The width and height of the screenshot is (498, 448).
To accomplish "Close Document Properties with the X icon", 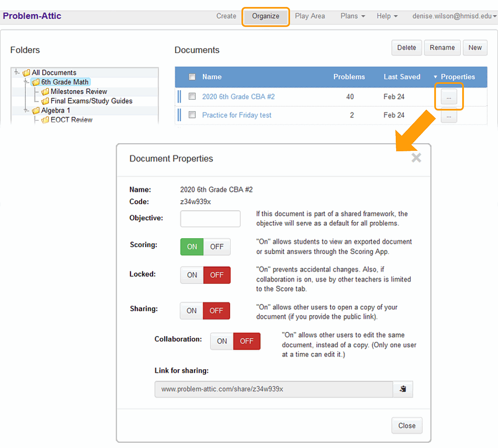I will [x=416, y=158].
